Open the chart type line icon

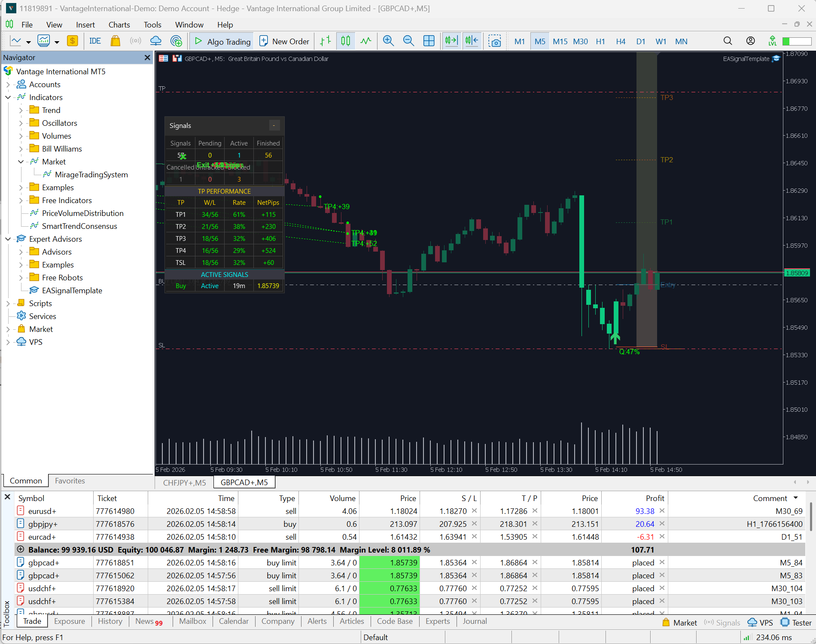tap(16, 41)
